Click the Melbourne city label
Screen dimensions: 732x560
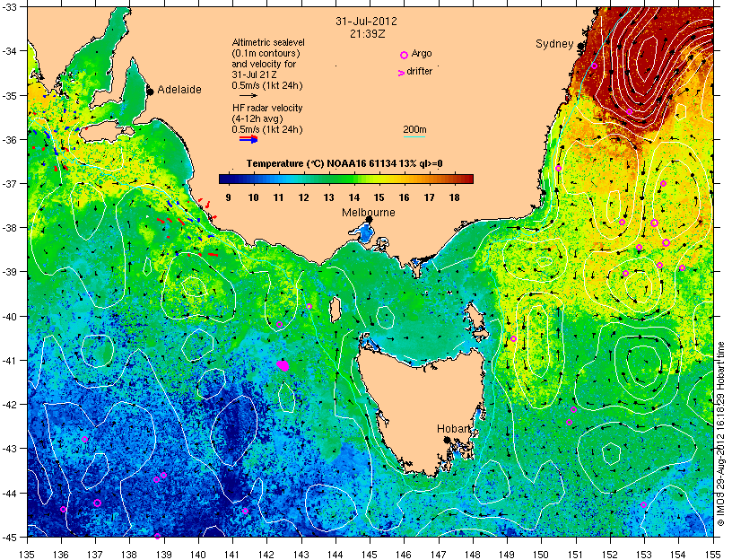[x=369, y=213]
